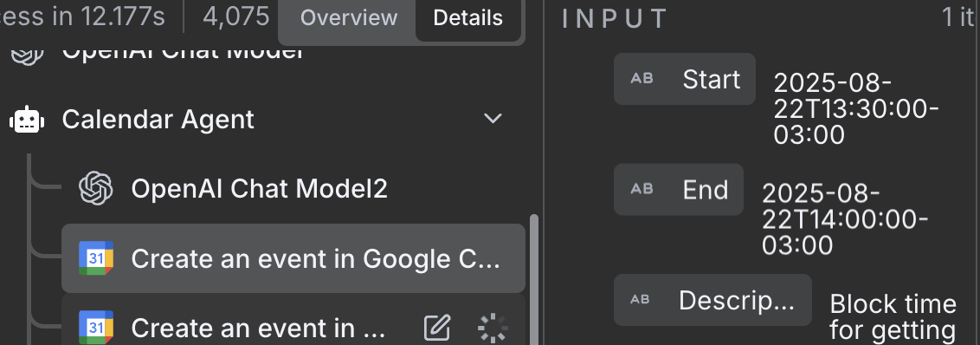Viewport: 980px width, 345px height.
Task: Open OpenAI Chat Model2 log entry
Action: click(x=293, y=188)
